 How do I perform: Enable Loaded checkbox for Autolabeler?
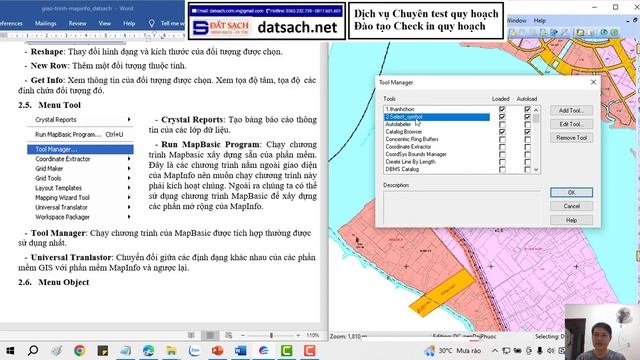point(502,124)
